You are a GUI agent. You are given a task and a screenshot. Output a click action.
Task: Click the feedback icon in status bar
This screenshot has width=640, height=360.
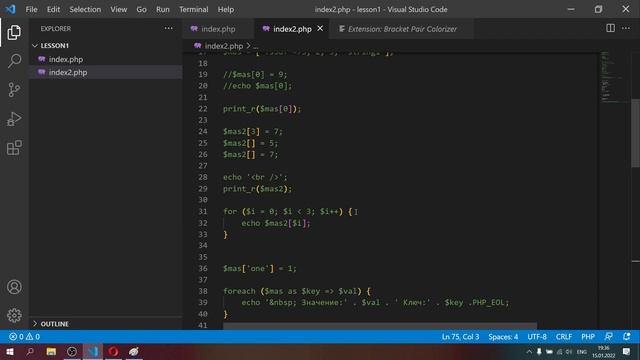(x=609, y=337)
